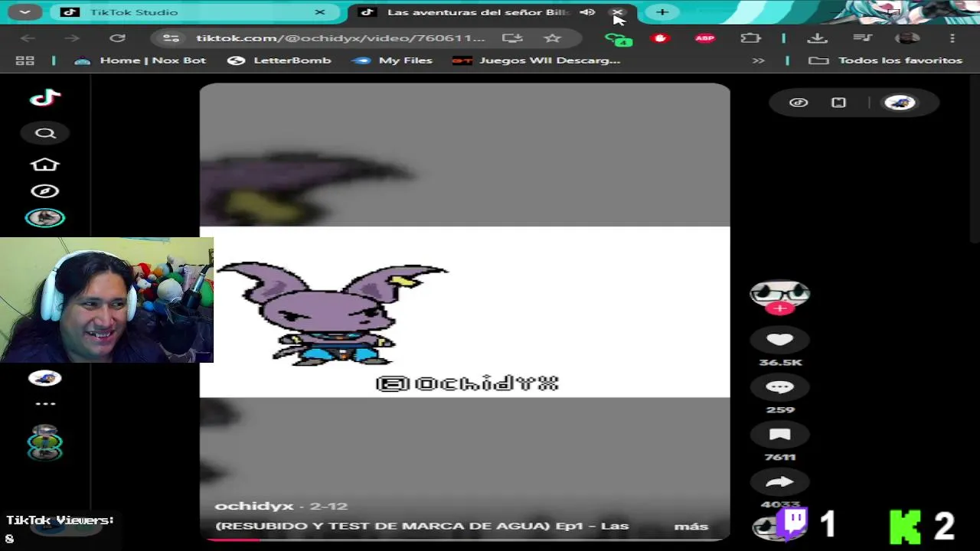Like the video with the heart icon
980x551 pixels.
pyautogui.click(x=779, y=340)
